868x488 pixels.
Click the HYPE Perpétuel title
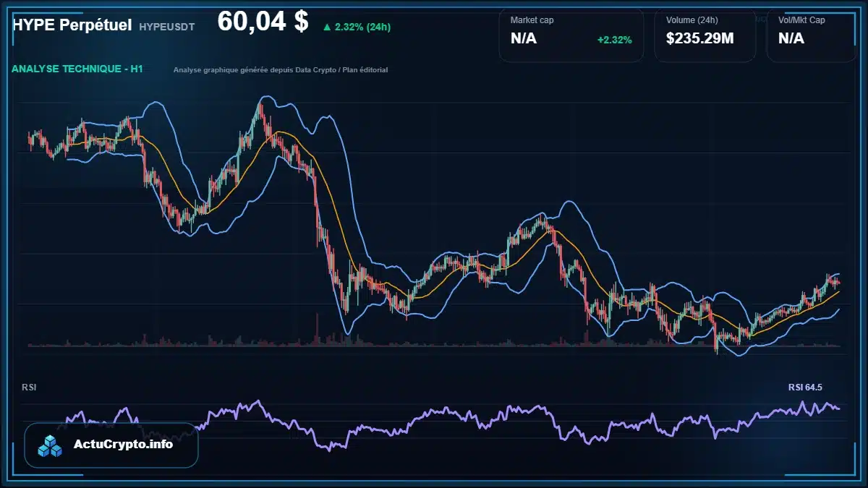coord(72,25)
